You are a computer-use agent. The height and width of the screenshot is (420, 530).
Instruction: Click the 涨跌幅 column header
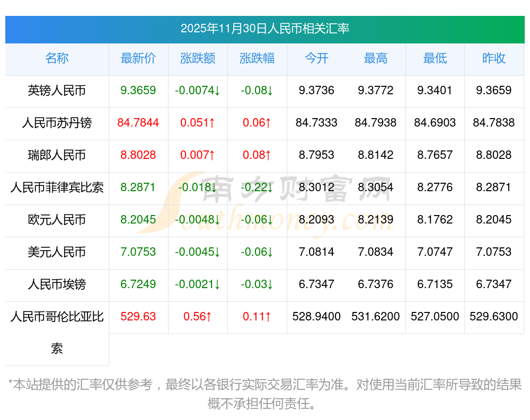257,58
